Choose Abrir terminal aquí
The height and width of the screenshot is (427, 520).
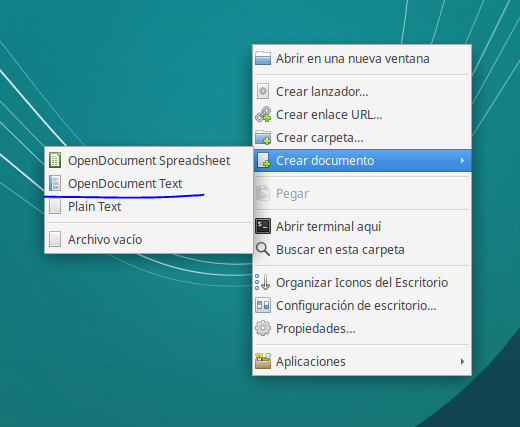tap(362, 226)
